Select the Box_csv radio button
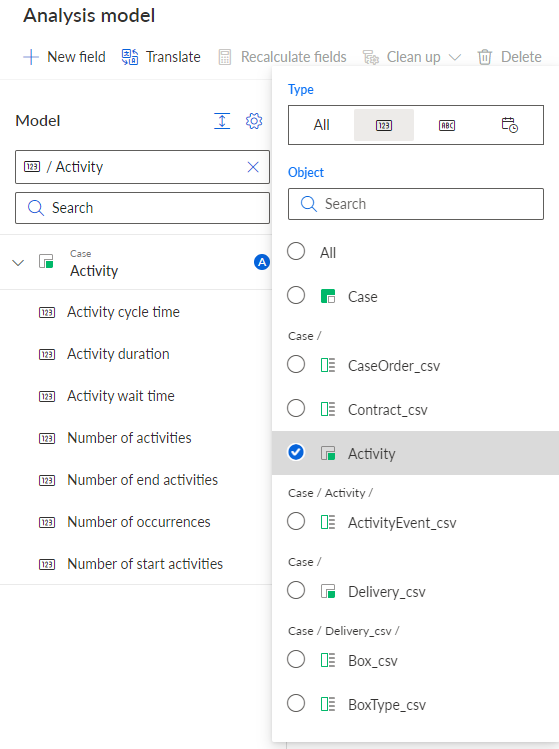Image resolution: width=559 pixels, height=749 pixels. [296, 659]
